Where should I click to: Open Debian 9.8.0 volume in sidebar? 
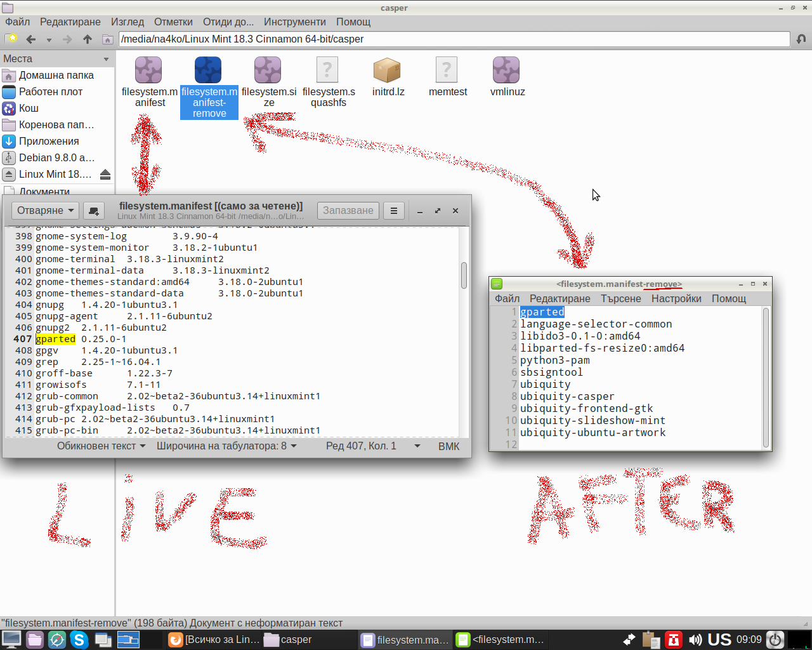57,157
